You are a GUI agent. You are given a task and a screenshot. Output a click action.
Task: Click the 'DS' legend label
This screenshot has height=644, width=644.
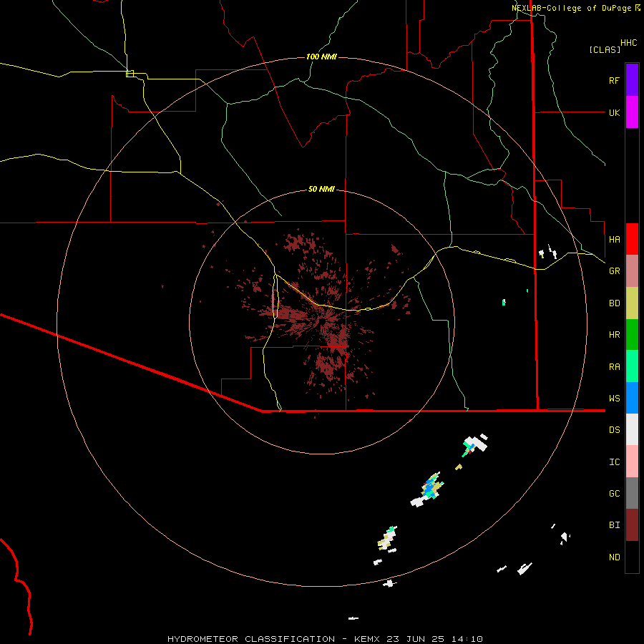(614, 429)
